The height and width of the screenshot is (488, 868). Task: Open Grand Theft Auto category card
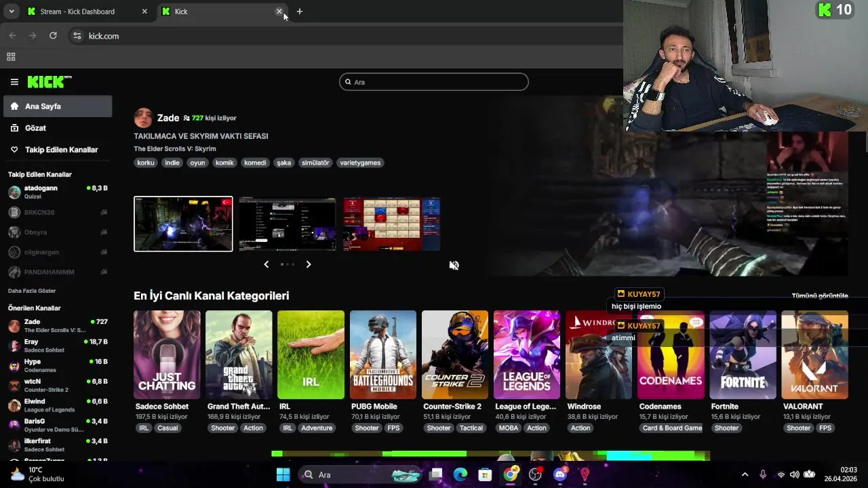[x=239, y=354]
